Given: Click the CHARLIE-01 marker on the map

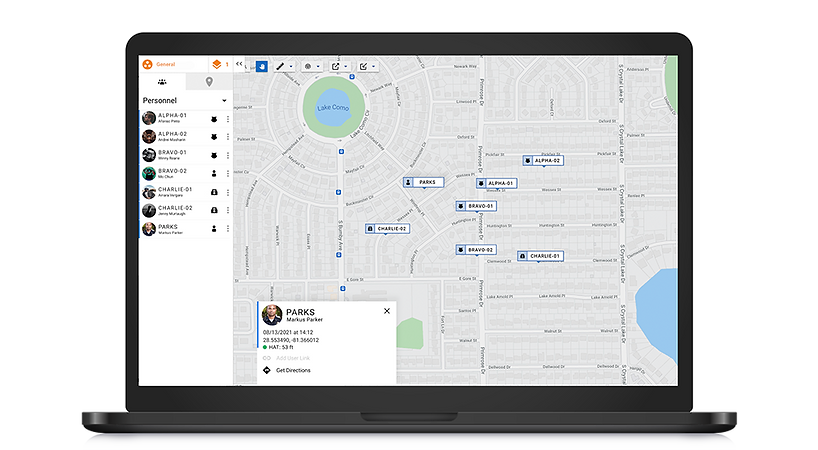Looking at the screenshot, I should coord(540,256).
